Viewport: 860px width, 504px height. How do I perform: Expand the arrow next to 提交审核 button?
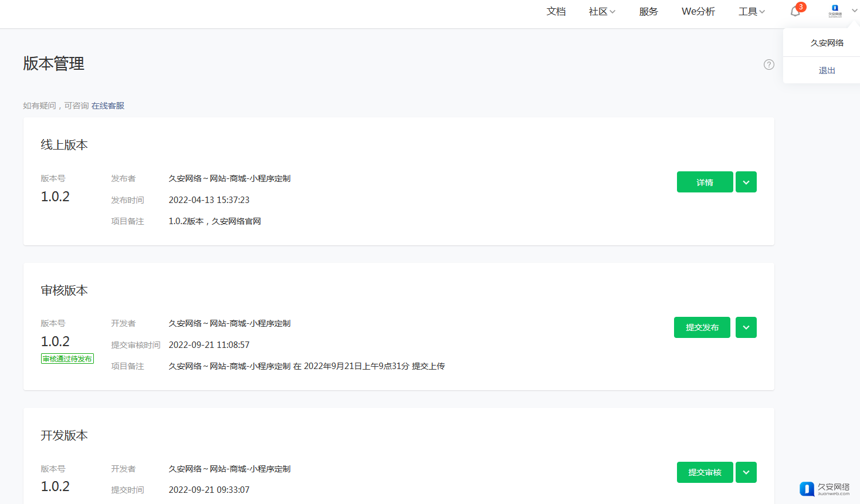point(746,472)
